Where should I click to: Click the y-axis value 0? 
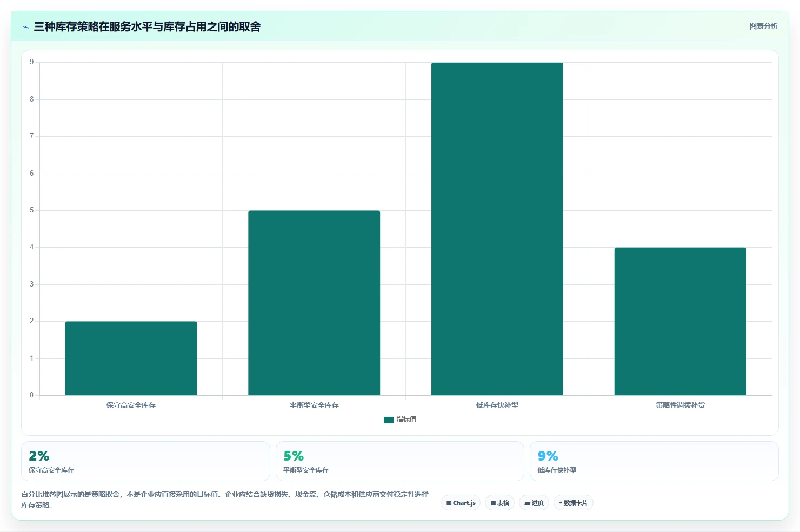31,395
